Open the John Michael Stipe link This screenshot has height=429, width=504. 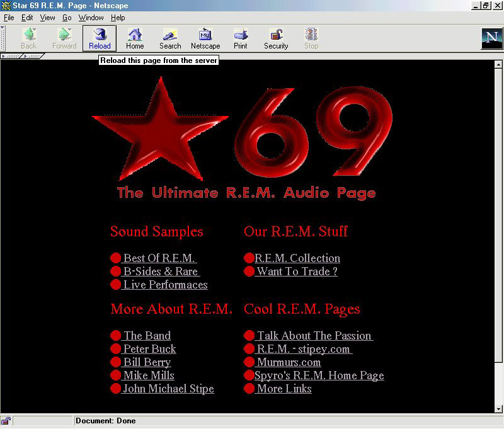(168, 389)
